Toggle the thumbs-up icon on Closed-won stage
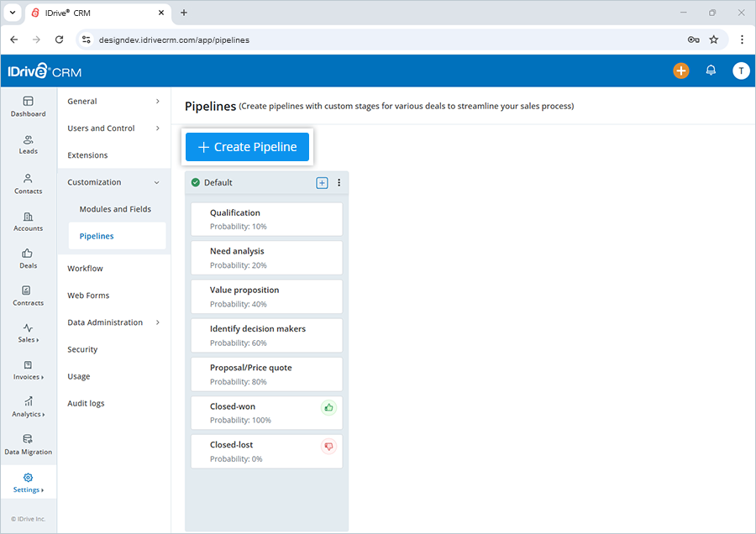The height and width of the screenshot is (534, 756). click(x=328, y=407)
